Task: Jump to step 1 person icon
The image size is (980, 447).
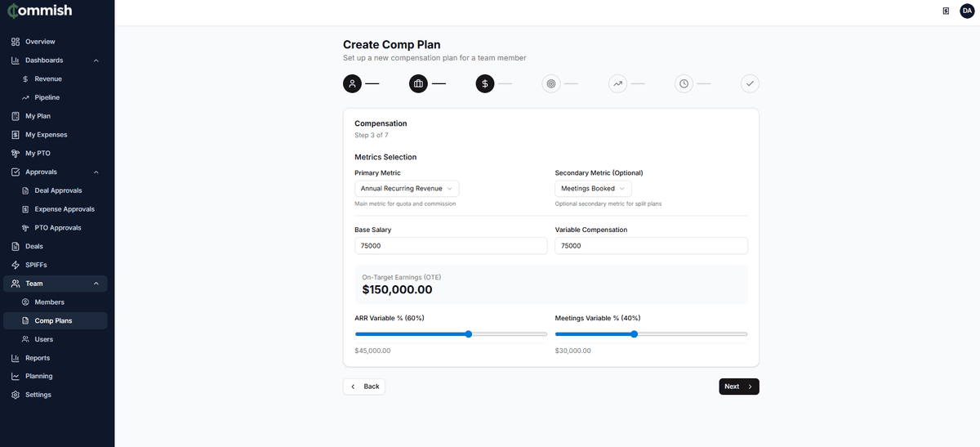Action: 352,83
